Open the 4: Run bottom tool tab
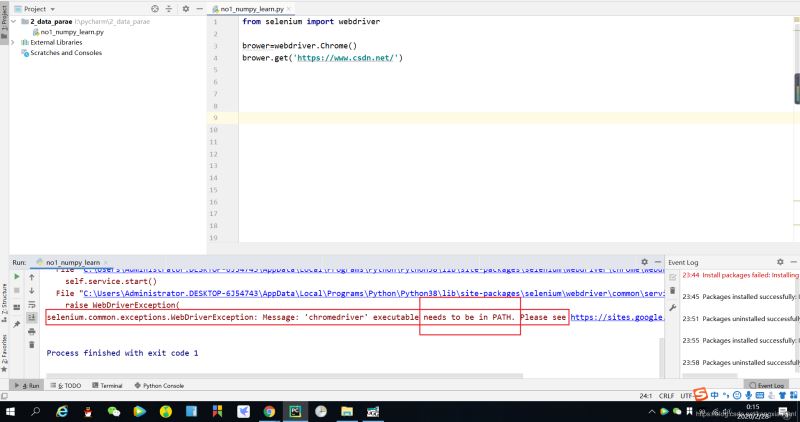The height and width of the screenshot is (422, 800). tap(28, 386)
